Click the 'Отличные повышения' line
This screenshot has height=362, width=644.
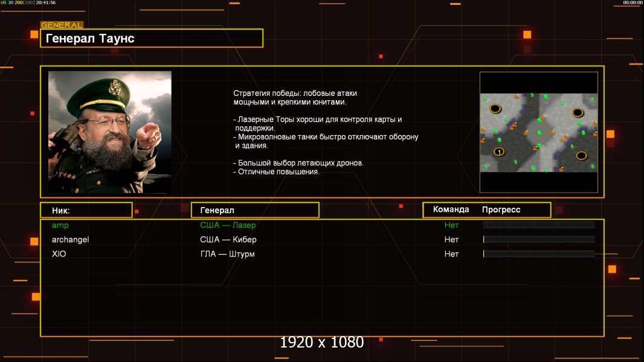point(277,172)
